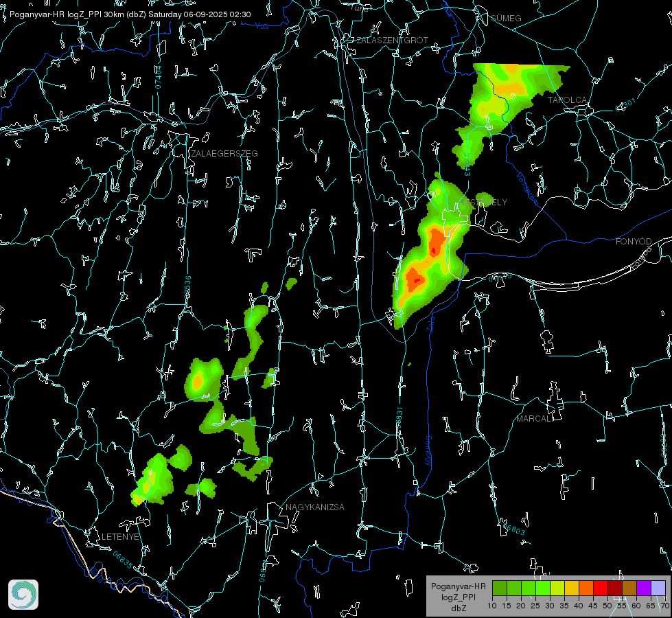Screen dimensions: 672x618
Task: Click the KESZTHELY town label
Action: point(483,203)
